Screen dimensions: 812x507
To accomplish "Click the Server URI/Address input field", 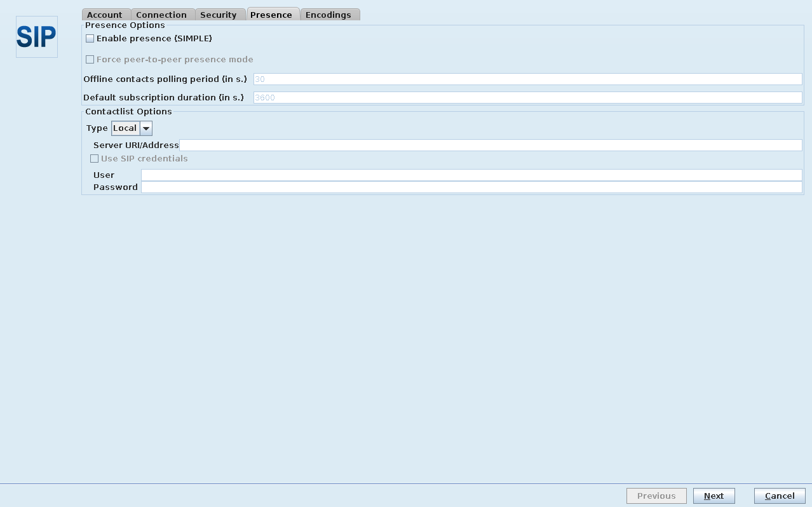I will click(x=491, y=145).
